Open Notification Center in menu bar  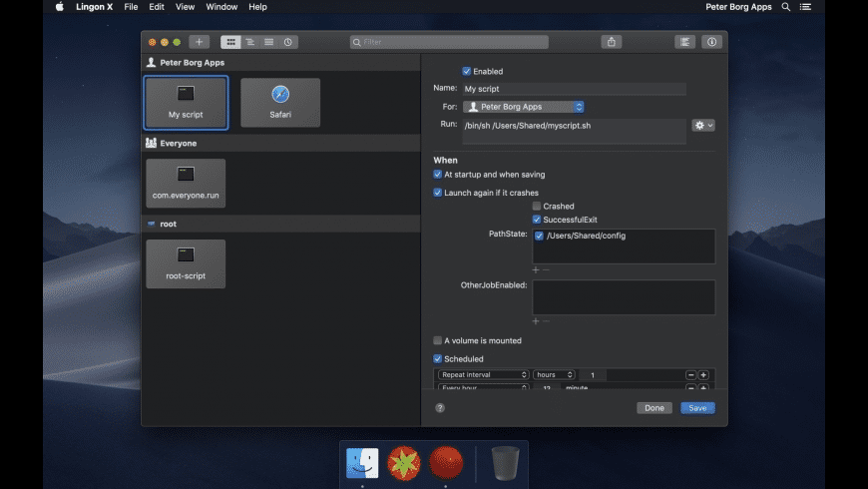pos(805,7)
